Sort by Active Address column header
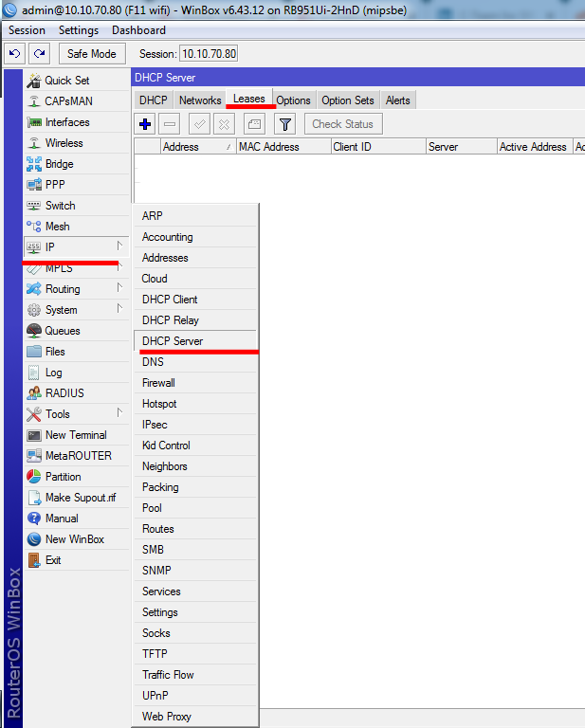This screenshot has height=728, width=585. (x=535, y=147)
